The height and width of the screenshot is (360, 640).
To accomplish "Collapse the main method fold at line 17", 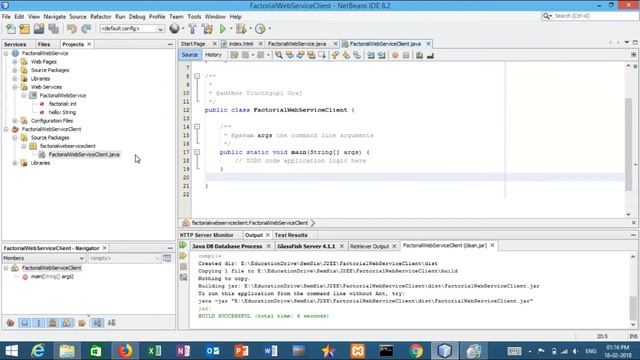I will point(197,152).
